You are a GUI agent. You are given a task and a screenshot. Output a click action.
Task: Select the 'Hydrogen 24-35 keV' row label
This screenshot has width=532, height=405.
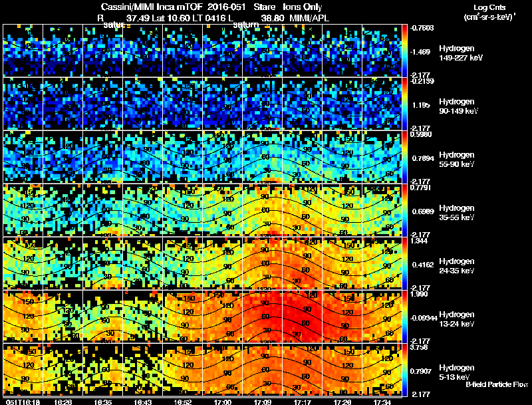pyautogui.click(x=457, y=266)
